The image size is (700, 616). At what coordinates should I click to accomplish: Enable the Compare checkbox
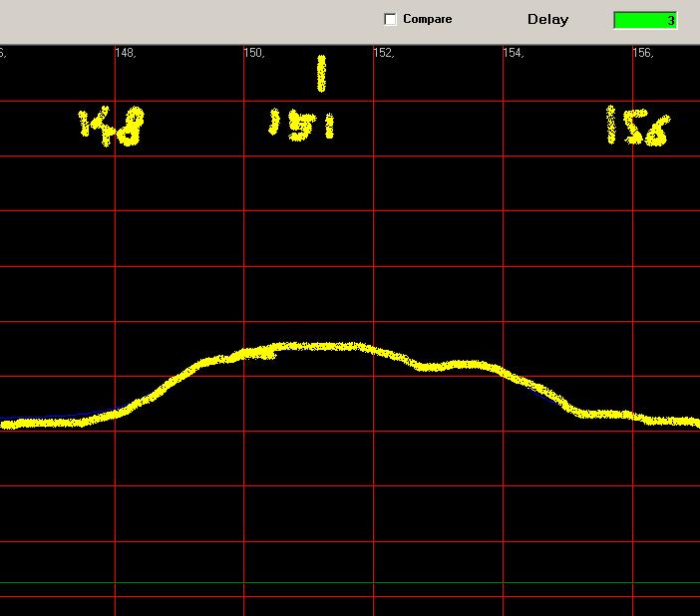pos(390,19)
